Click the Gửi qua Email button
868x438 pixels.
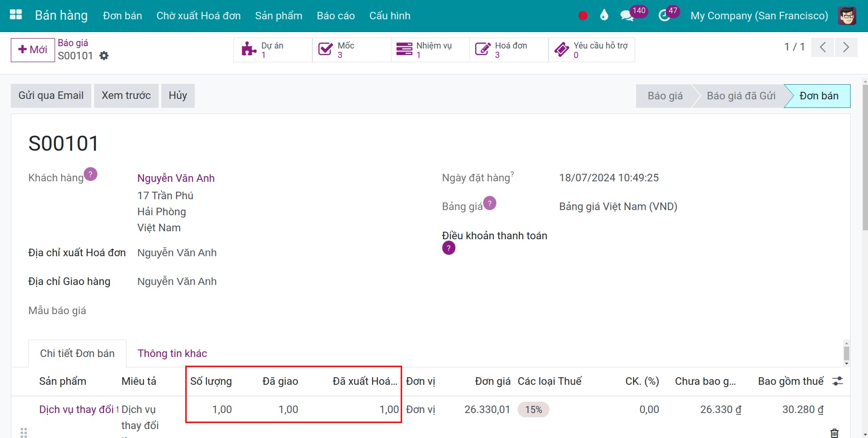51,96
